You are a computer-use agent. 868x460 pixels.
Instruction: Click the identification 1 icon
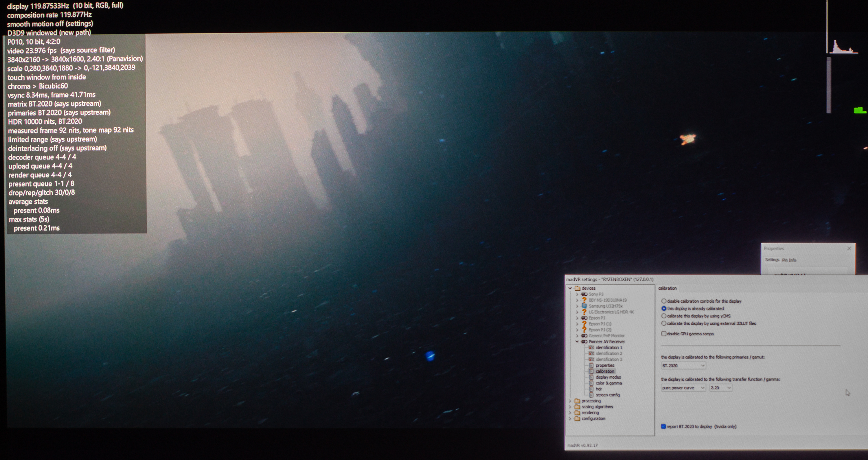point(591,347)
